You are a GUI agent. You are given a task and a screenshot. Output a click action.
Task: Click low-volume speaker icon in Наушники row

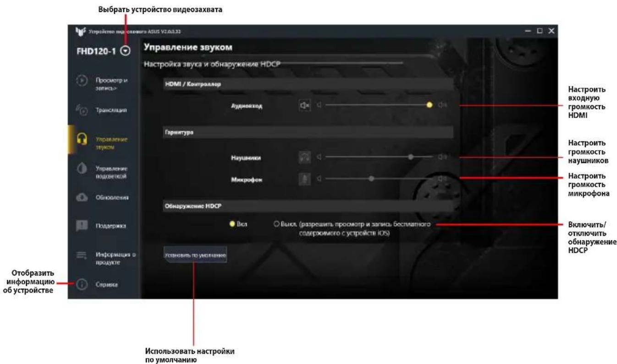[x=319, y=157]
